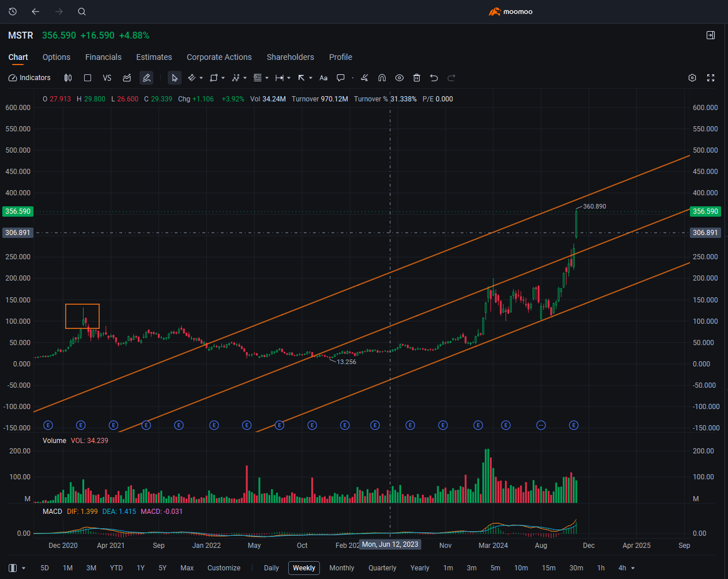The height and width of the screenshot is (579, 728).
Task: Click the chart overlay icon
Action: 127,78
